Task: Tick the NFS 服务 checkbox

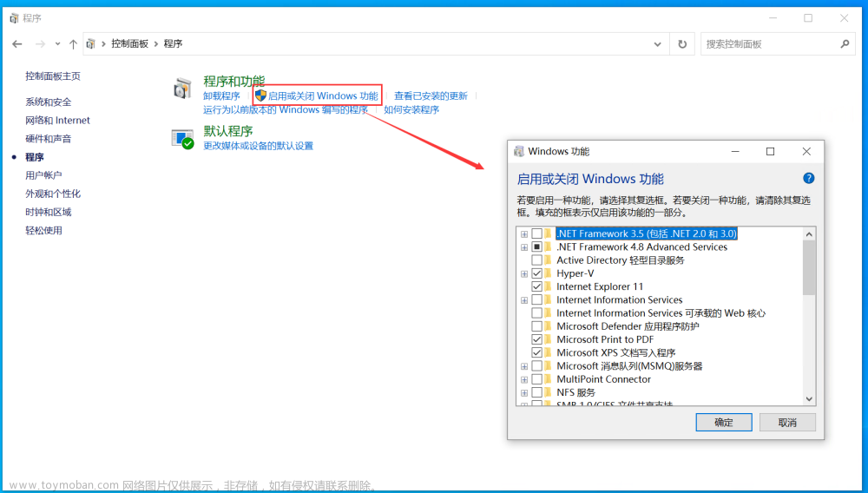Action: [x=536, y=392]
